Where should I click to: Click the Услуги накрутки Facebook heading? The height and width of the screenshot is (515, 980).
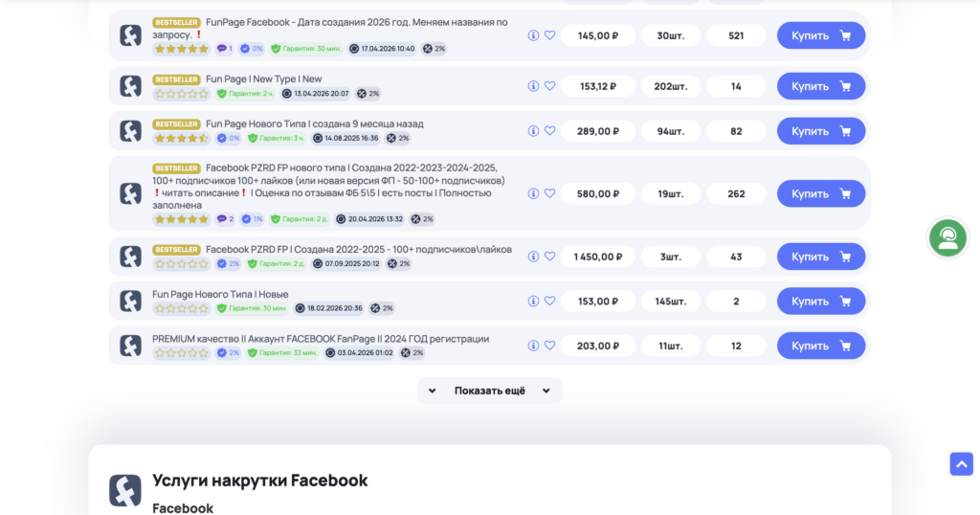click(x=260, y=481)
